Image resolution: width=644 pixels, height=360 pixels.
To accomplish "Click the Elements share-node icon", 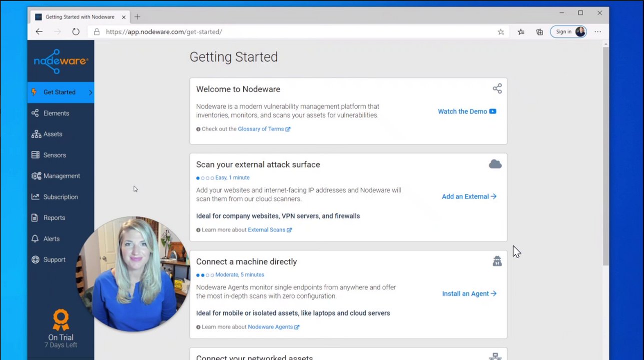I will coord(35,113).
